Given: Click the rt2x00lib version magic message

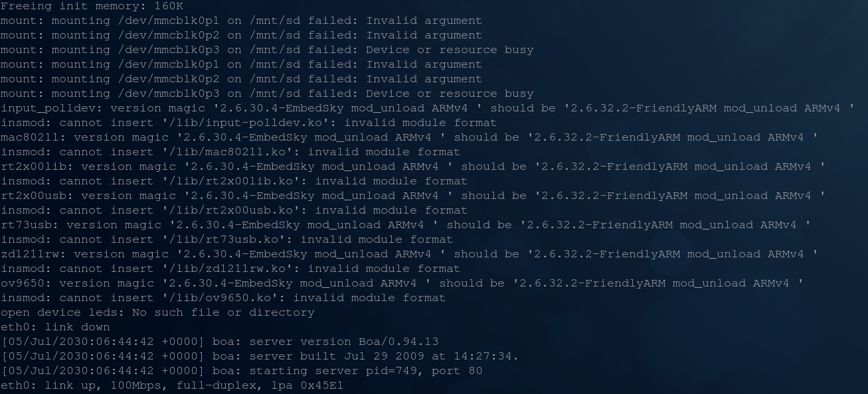Looking at the screenshot, I should coord(412,166).
